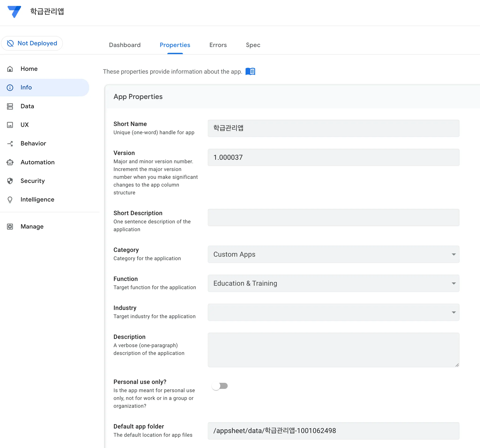The width and height of the screenshot is (480, 448).
Task: Select the UX image icon
Action: 10,125
